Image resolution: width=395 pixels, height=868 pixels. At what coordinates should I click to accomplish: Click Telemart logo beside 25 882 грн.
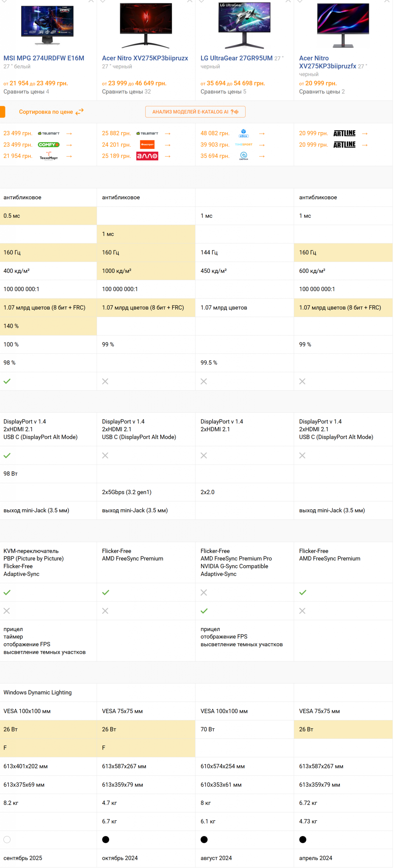[x=147, y=134]
